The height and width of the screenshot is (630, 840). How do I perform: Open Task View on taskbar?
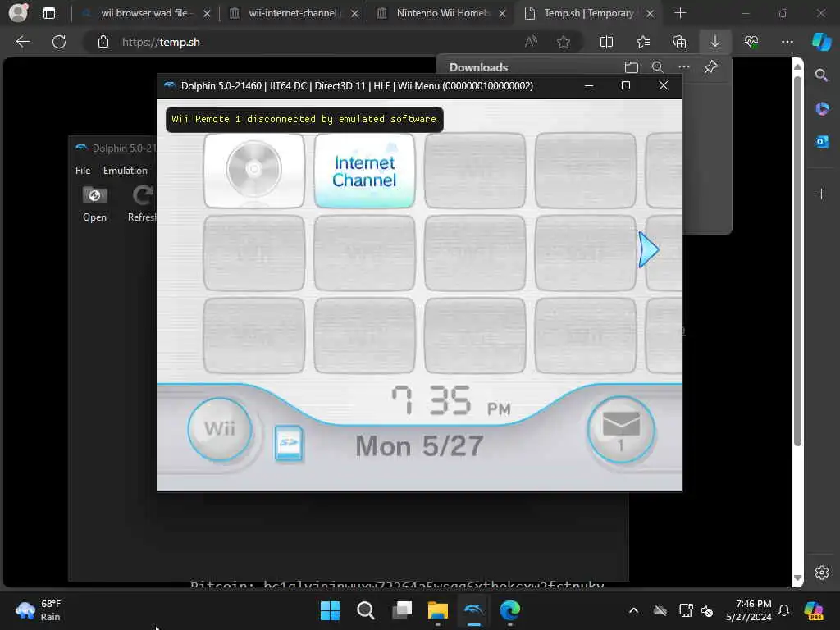[x=402, y=610]
